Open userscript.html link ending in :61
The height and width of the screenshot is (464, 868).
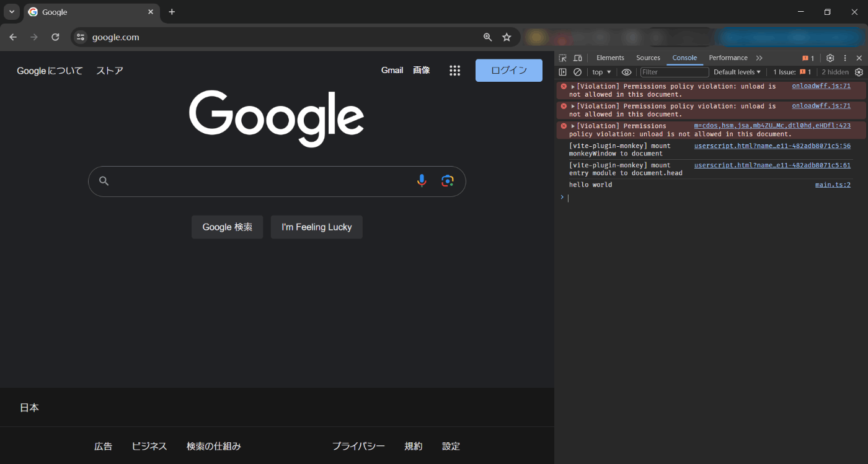[773, 165]
